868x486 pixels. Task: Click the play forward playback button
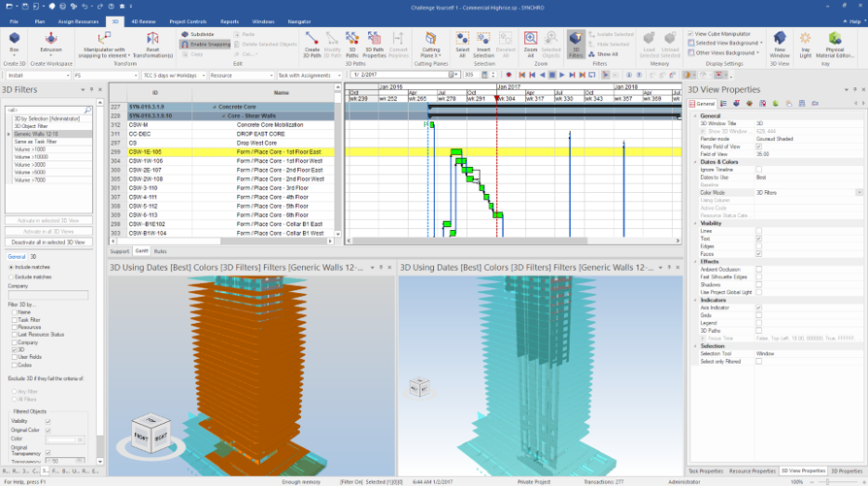pyautogui.click(x=562, y=76)
